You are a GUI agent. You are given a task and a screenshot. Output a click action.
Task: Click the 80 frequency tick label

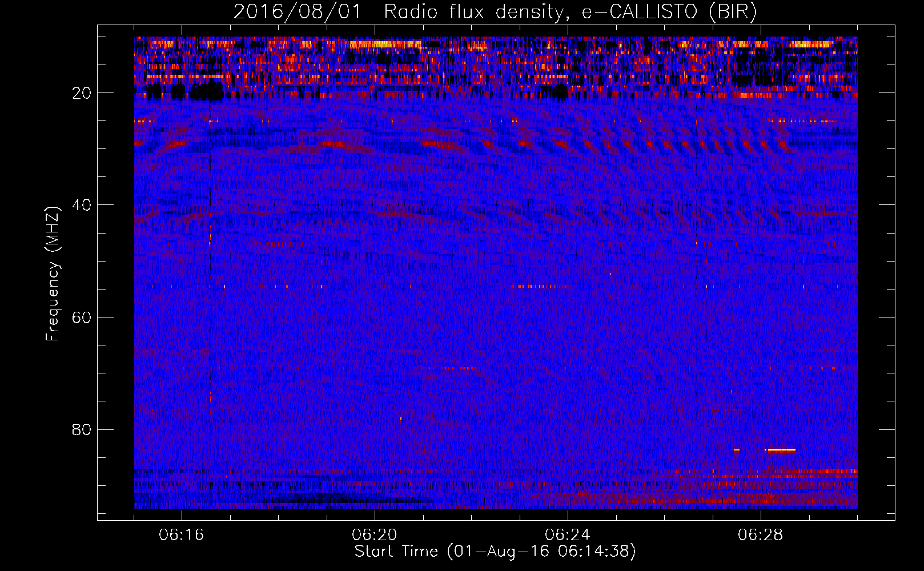tap(82, 429)
